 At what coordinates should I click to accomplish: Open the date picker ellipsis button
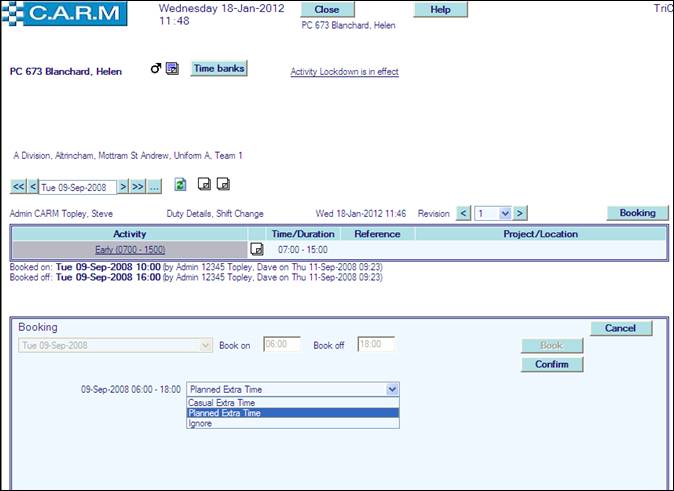[x=154, y=186]
